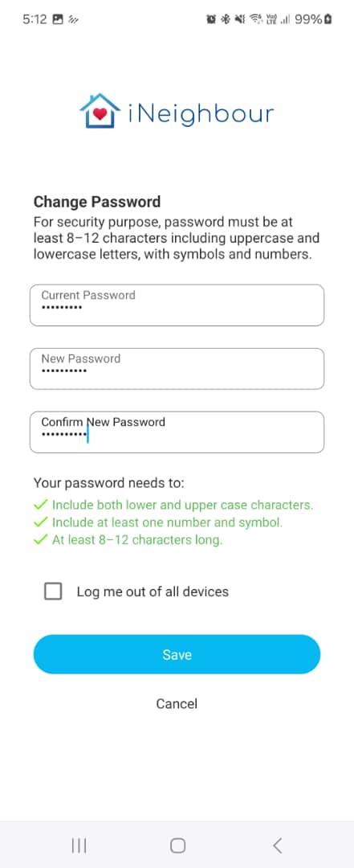Focus the Confirm New Password field
The width and height of the screenshot is (354, 868).
(x=177, y=432)
